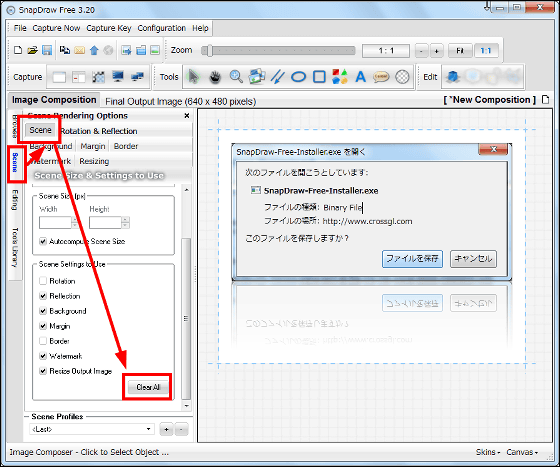Open the Canvas dropdown in the status bar

coord(522,452)
